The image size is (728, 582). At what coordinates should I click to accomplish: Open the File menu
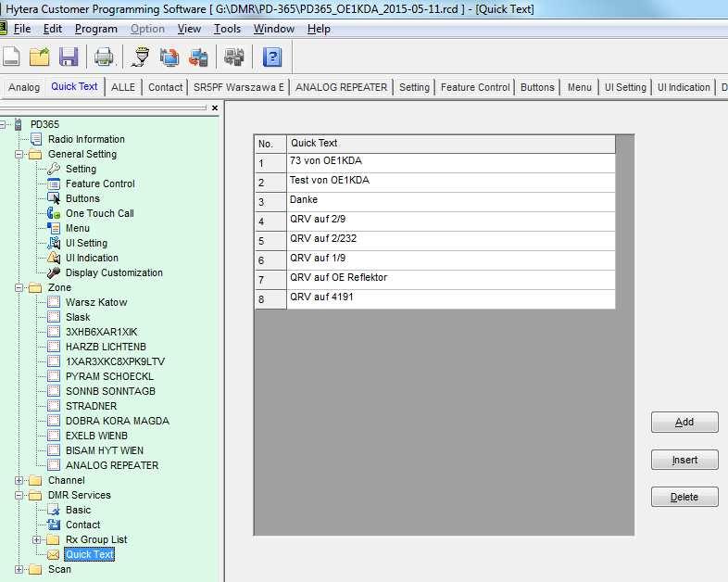[x=22, y=29]
